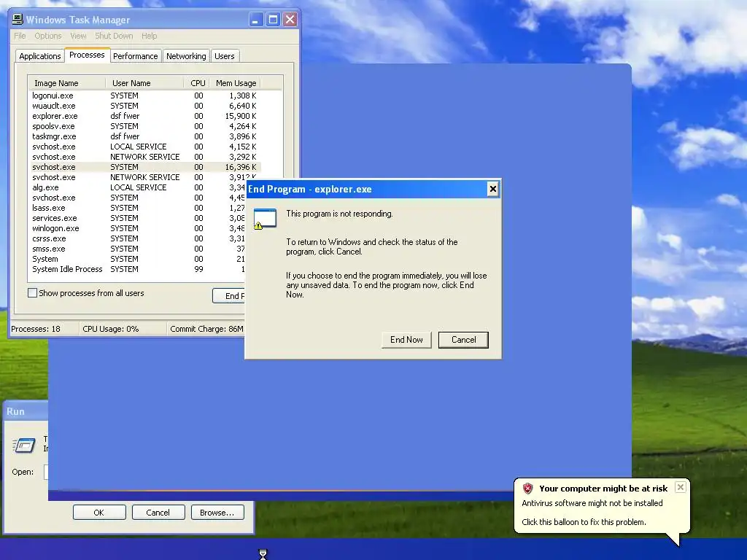Select the csrss.exe process row
This screenshot has width=747, height=560.
[x=138, y=238]
